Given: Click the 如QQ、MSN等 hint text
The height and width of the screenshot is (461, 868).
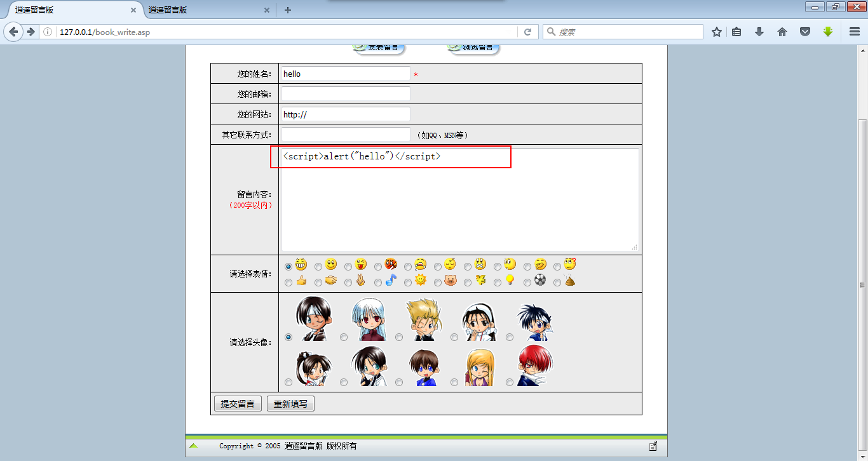Looking at the screenshot, I should pyautogui.click(x=442, y=135).
